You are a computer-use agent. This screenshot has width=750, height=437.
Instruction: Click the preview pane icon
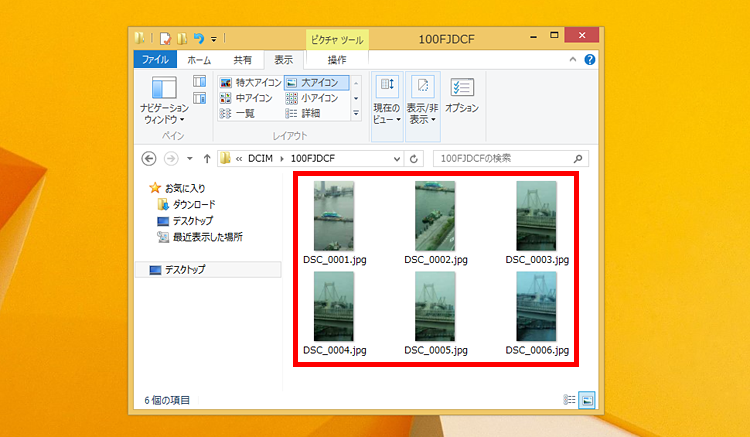(199, 81)
